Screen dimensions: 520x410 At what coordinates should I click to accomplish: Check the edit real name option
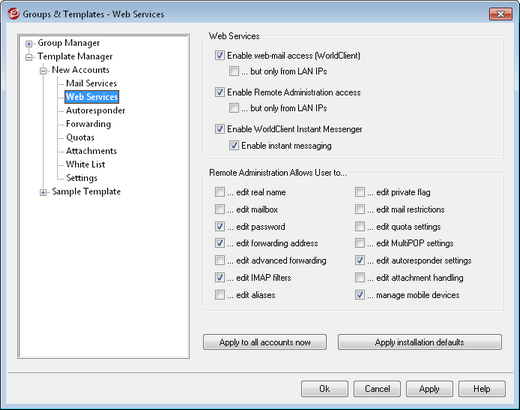(x=220, y=192)
